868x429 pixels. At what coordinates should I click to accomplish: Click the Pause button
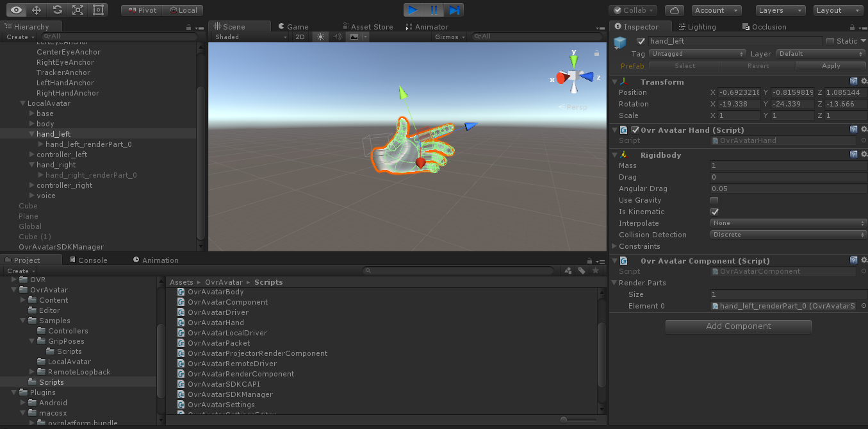[x=434, y=10]
